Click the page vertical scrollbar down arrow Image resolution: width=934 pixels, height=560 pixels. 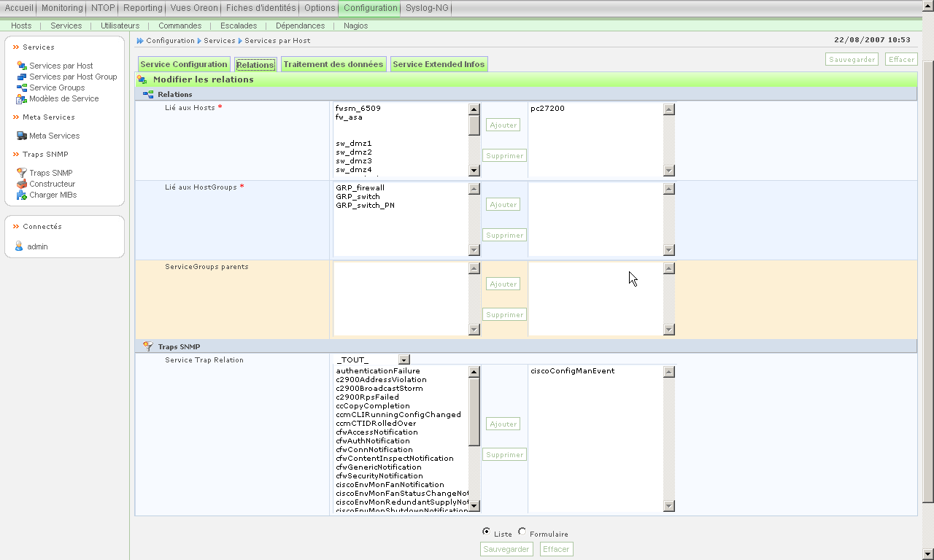click(928, 553)
